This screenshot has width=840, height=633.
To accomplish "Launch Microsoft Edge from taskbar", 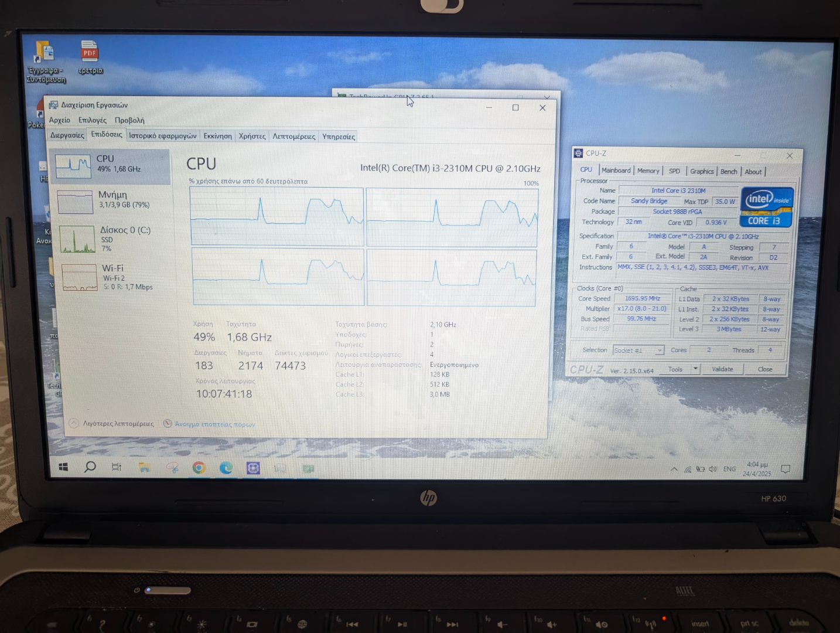I will pos(226,468).
